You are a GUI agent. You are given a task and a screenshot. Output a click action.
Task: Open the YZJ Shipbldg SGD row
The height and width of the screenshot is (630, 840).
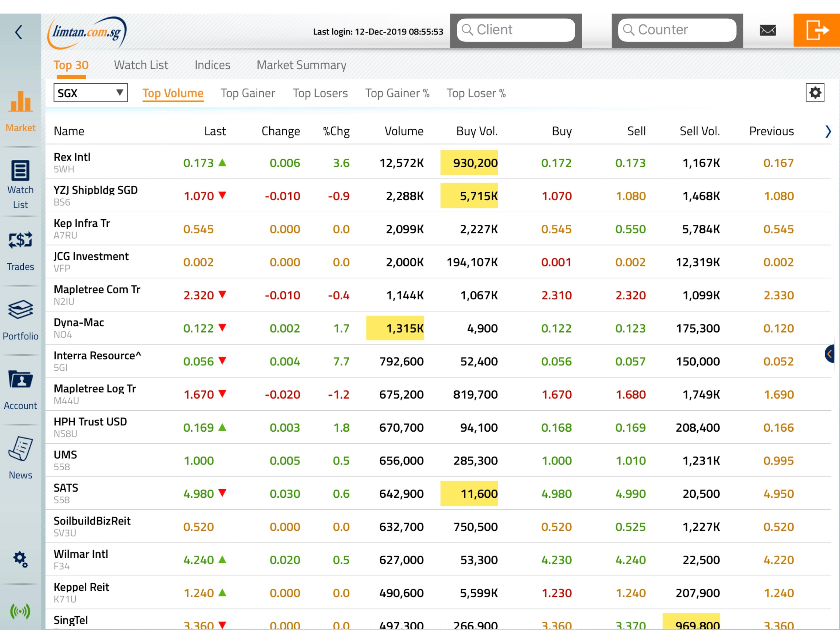click(438, 195)
